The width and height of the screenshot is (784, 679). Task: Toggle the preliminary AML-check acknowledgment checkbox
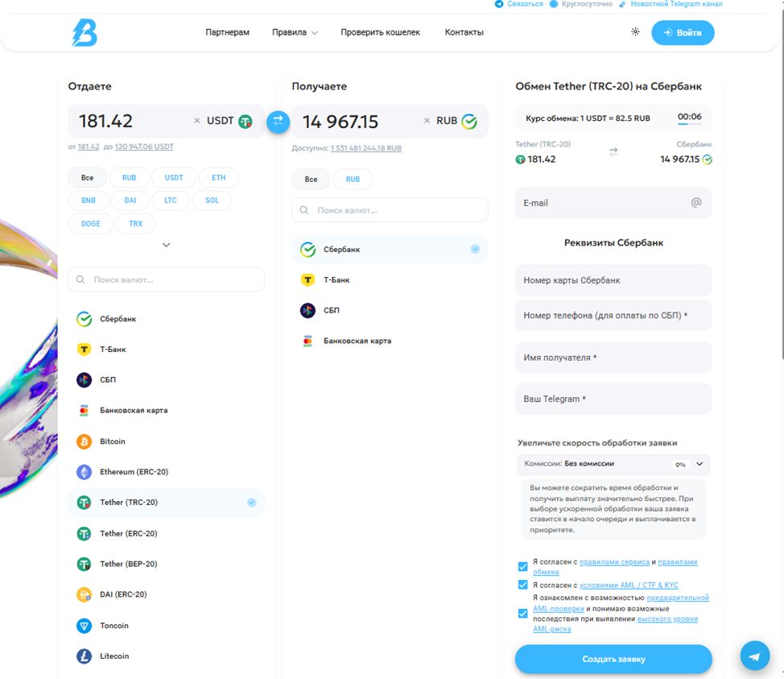coord(522,614)
